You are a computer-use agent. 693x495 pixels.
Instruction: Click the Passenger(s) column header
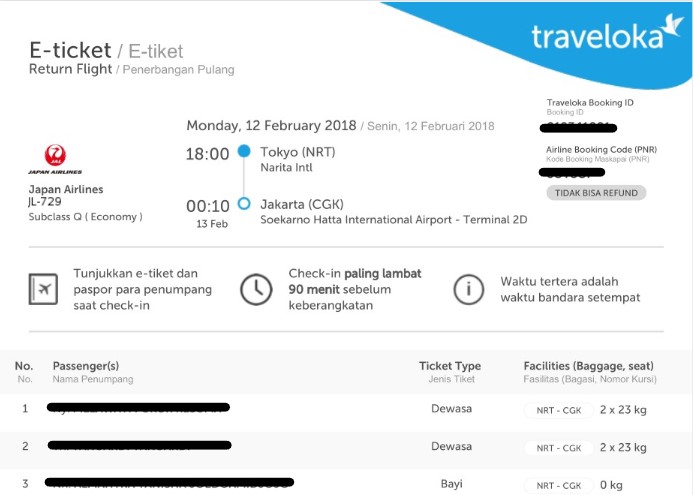coord(86,366)
